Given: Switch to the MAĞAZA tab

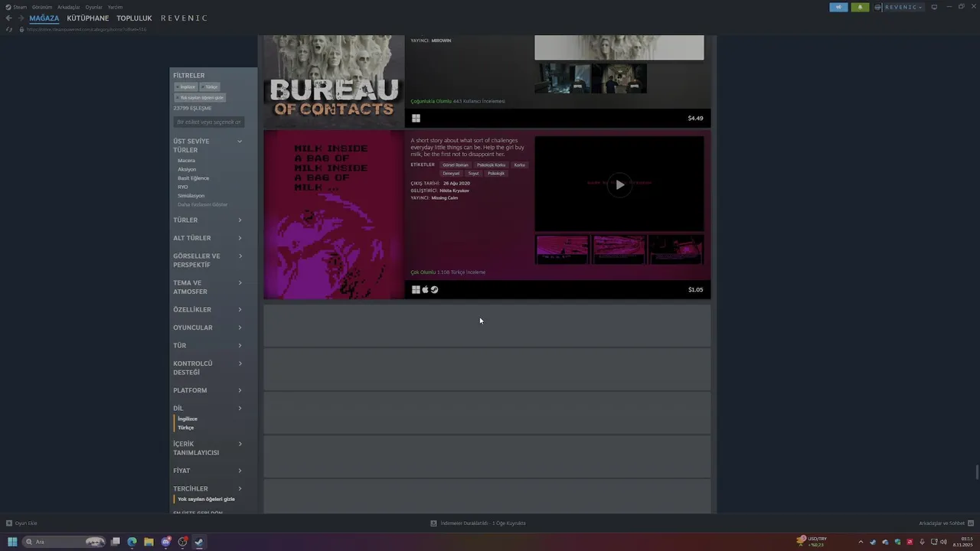Looking at the screenshot, I should coord(44,18).
